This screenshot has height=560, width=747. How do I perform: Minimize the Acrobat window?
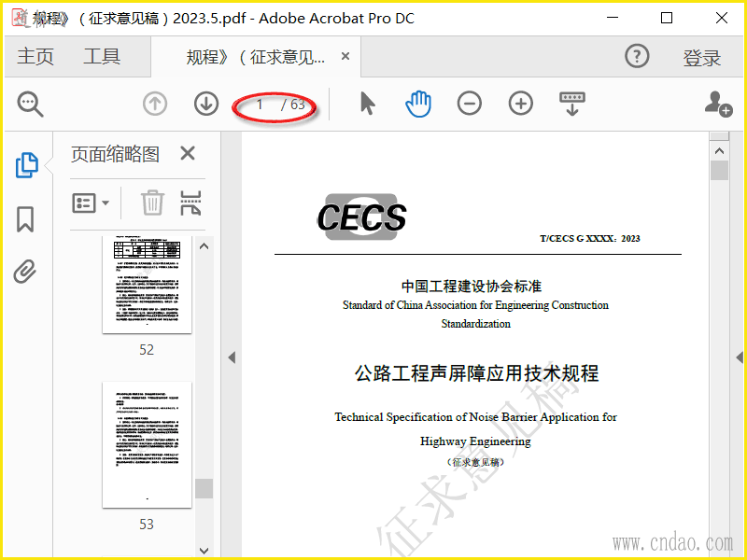coord(613,18)
